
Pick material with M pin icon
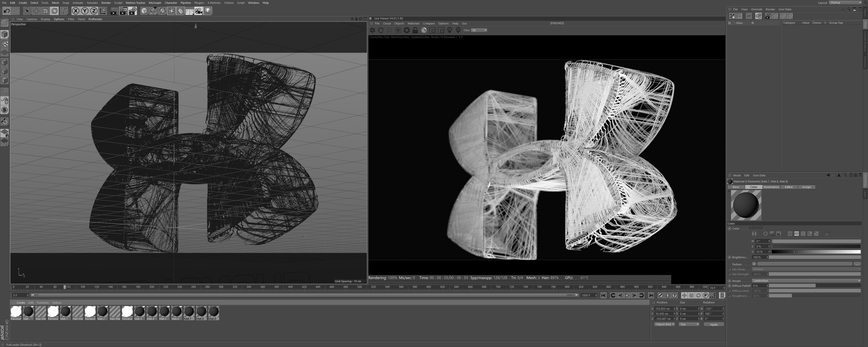458,30
